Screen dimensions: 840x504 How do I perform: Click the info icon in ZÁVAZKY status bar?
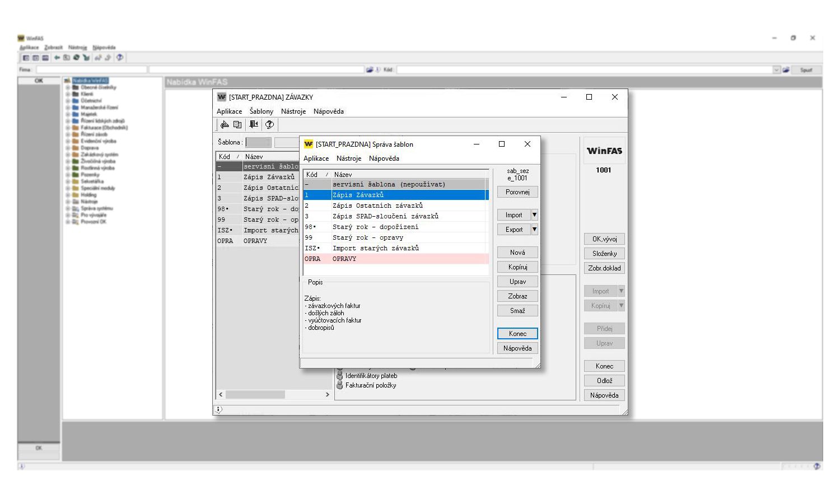(x=219, y=409)
